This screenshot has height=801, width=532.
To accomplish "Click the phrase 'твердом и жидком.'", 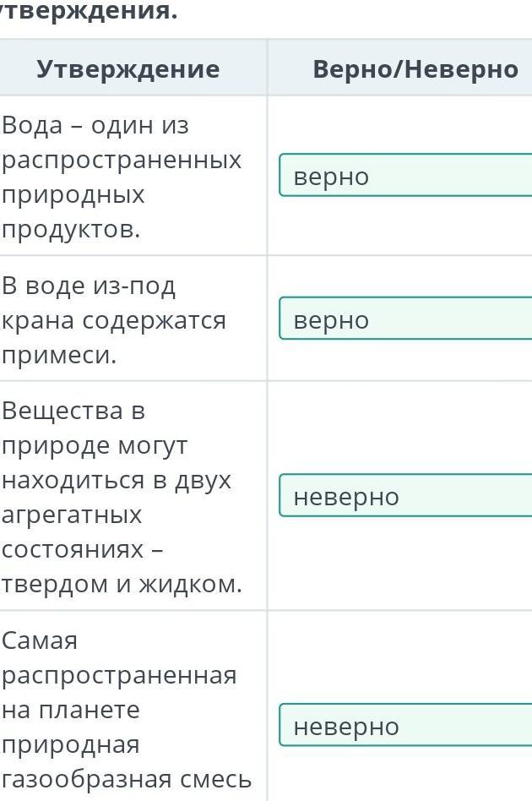I will [x=122, y=585].
